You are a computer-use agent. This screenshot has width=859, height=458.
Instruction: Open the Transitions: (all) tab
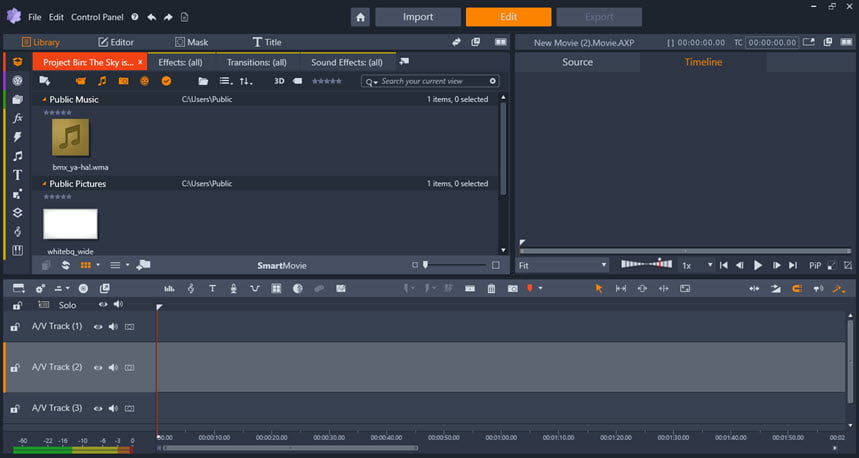256,62
